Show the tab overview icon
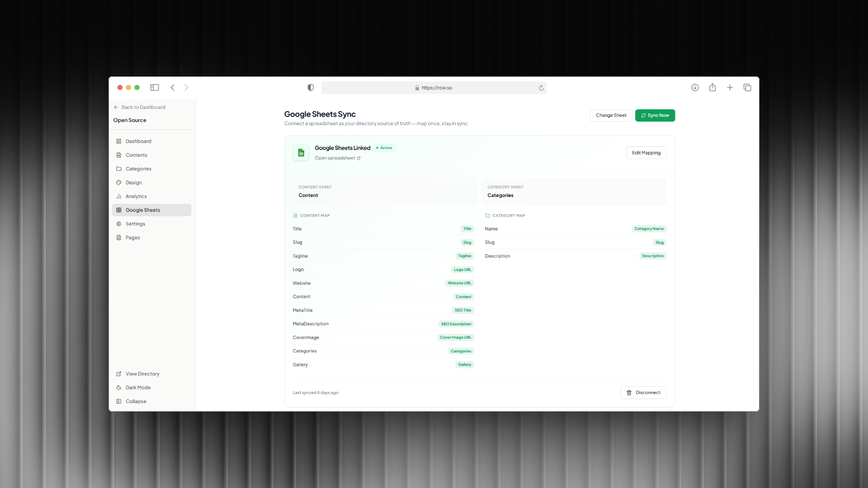 click(x=747, y=88)
